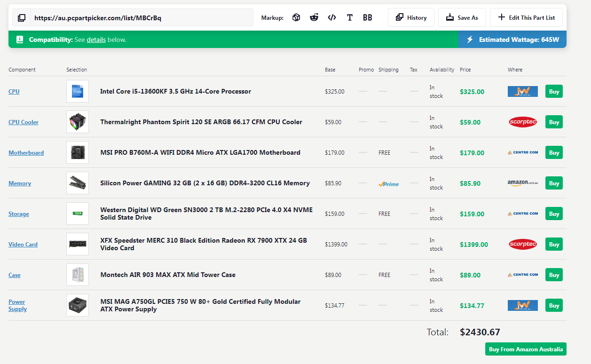Image resolution: width=591 pixels, height=364 pixels.
Task: Click Estimated Wattage 645W indicator
Action: pyautogui.click(x=512, y=40)
